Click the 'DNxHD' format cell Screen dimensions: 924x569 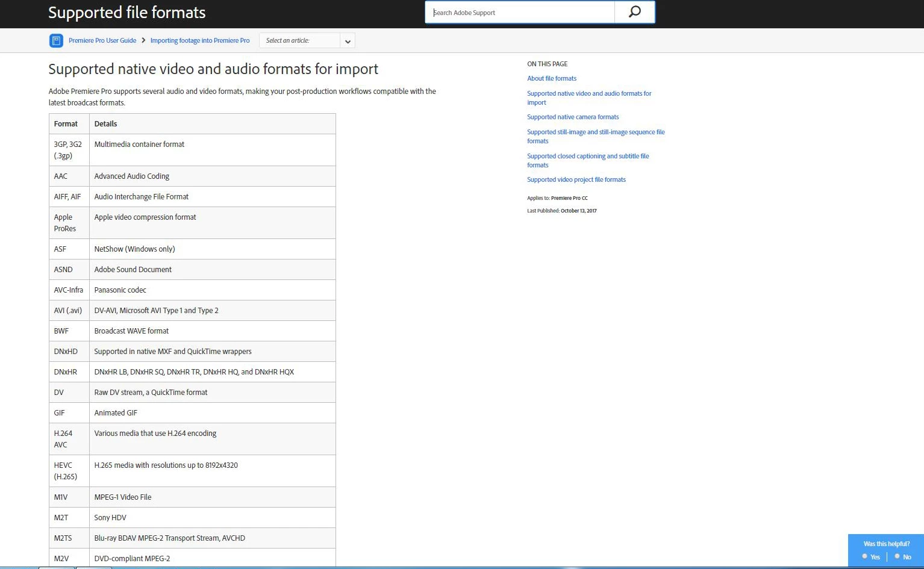point(69,352)
